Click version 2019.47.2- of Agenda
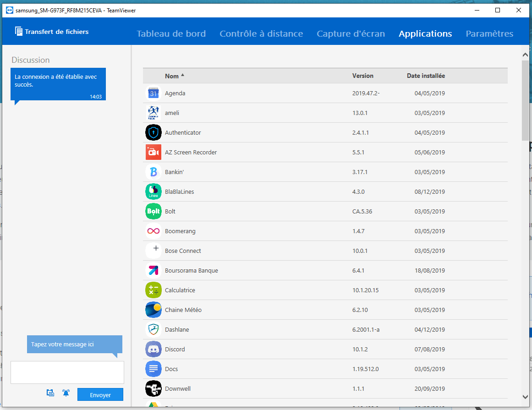 pyautogui.click(x=366, y=93)
